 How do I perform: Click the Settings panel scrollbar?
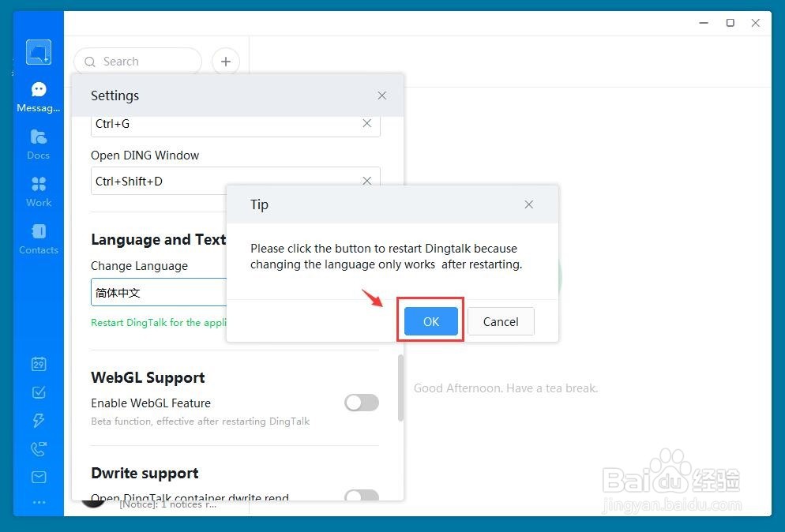(400, 388)
